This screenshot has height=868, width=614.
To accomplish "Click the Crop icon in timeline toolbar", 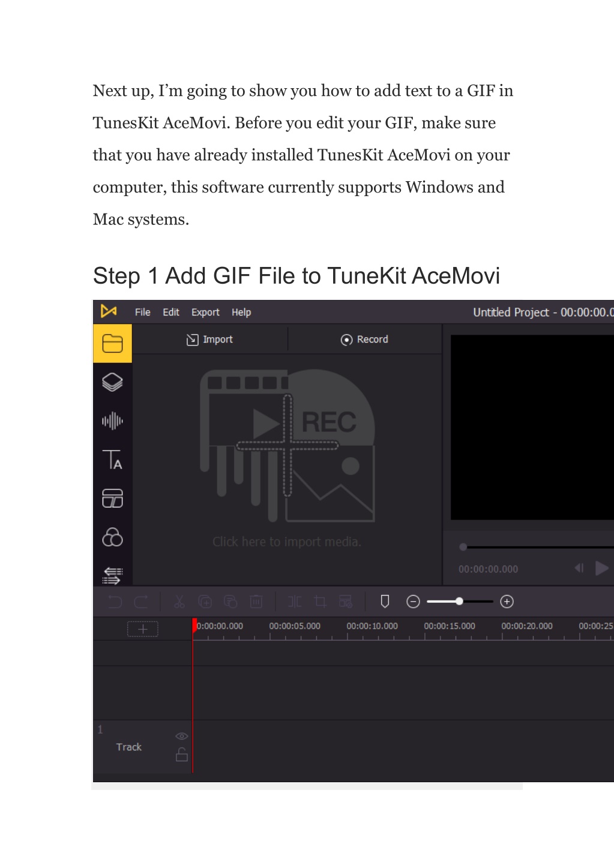I will click(x=320, y=602).
